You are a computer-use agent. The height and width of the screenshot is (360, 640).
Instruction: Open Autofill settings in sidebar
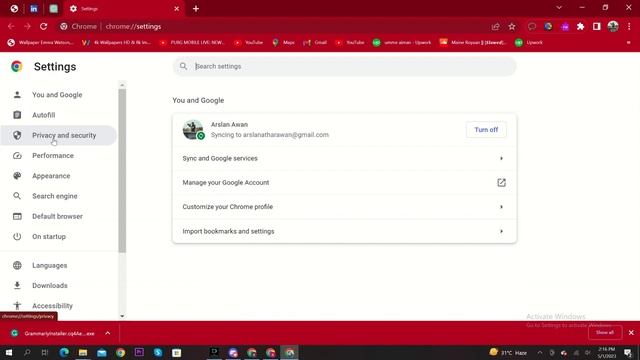click(43, 115)
